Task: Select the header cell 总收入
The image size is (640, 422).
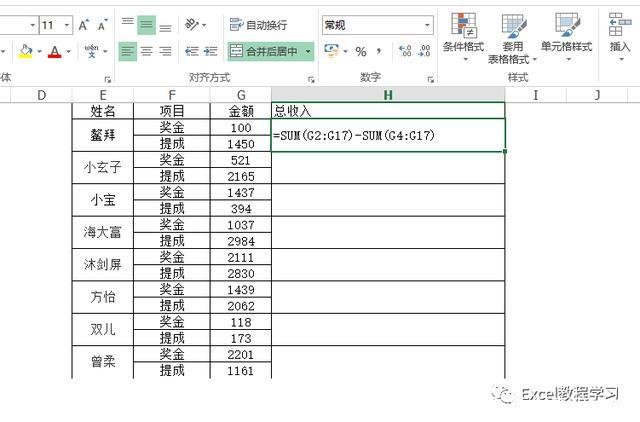Action: 388,111
